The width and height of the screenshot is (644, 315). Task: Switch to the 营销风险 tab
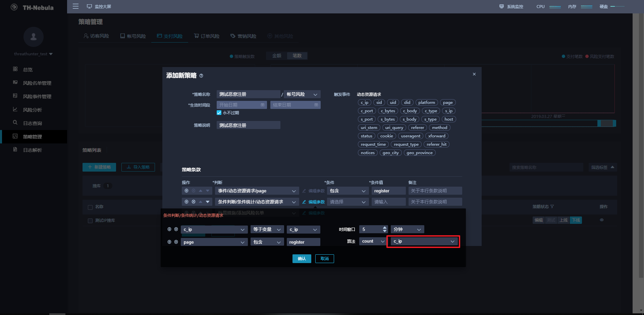pos(244,36)
